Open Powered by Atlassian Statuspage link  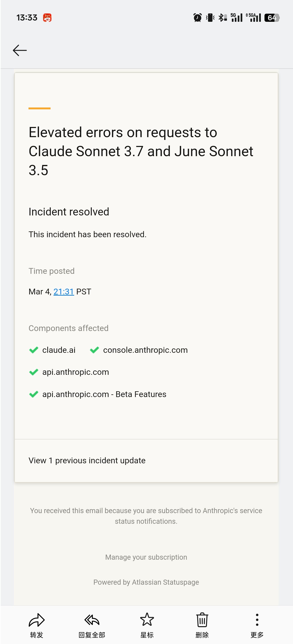pos(146,582)
